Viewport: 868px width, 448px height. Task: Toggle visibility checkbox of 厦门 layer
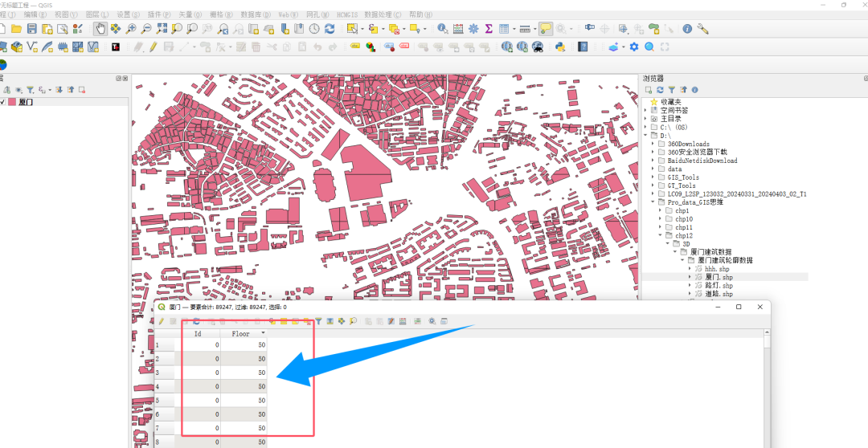[2, 102]
